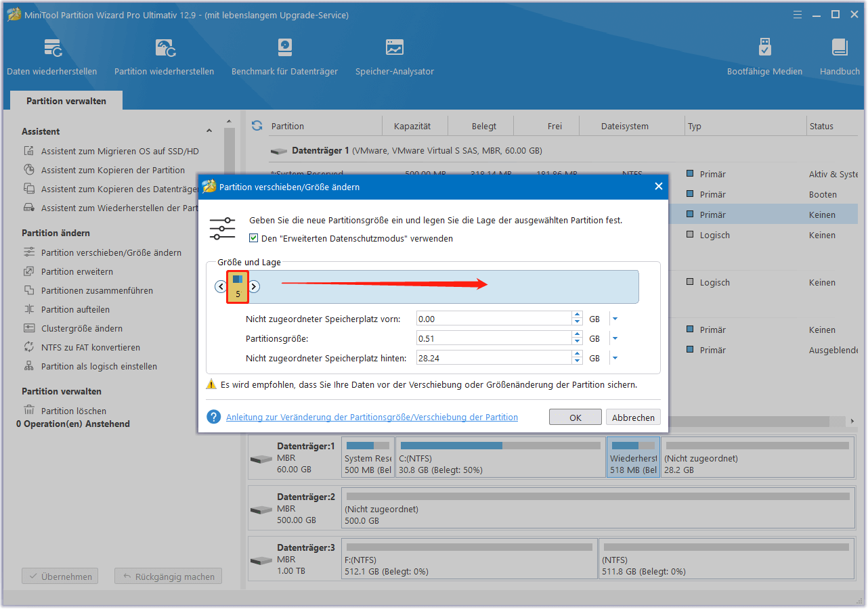This screenshot has width=868, height=609.
Task: Click right arrow handle of partition slider
Action: 254,287
